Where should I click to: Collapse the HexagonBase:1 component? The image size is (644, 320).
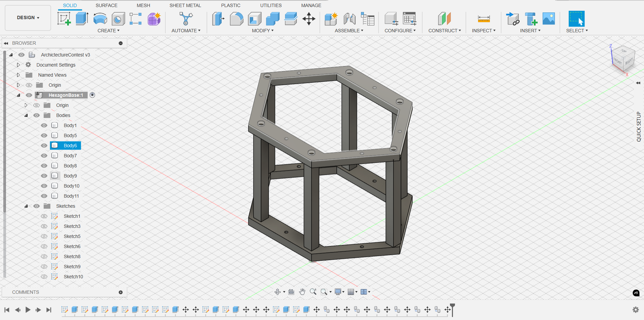[x=18, y=95]
